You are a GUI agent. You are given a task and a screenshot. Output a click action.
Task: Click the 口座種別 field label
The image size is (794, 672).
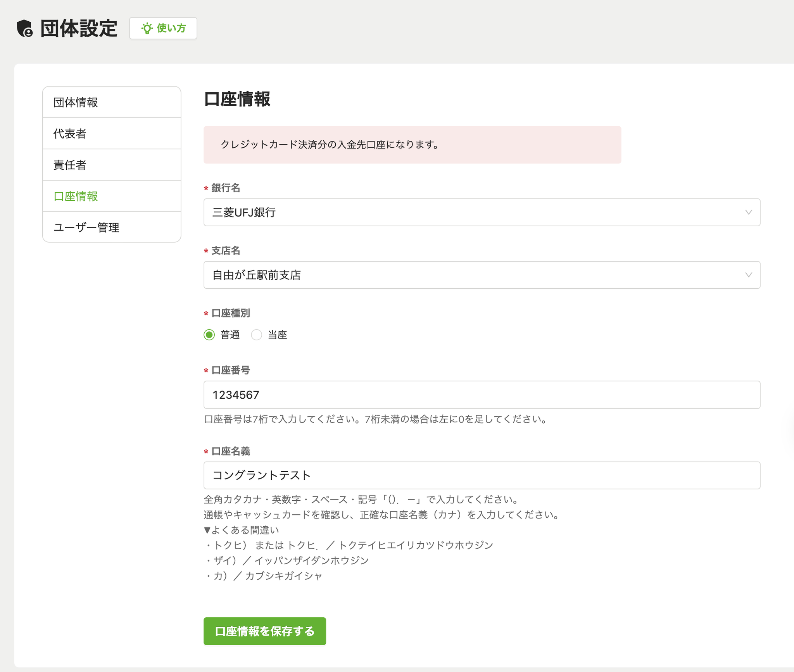[231, 313]
